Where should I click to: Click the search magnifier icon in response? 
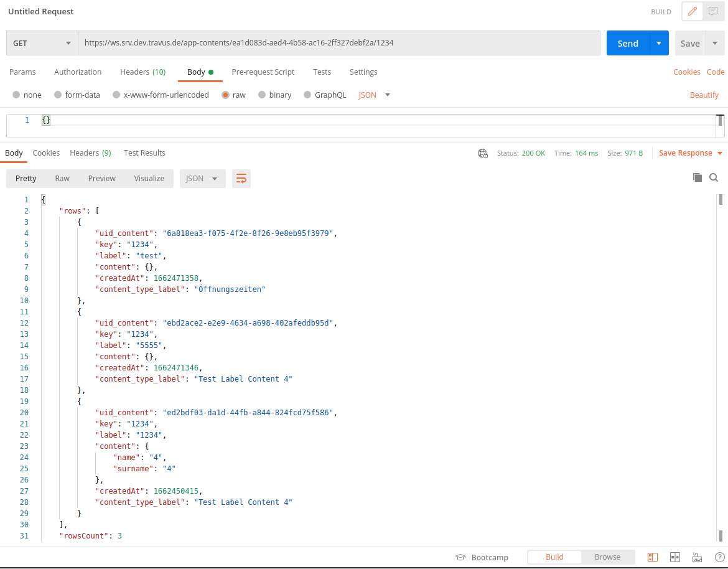pyautogui.click(x=714, y=177)
